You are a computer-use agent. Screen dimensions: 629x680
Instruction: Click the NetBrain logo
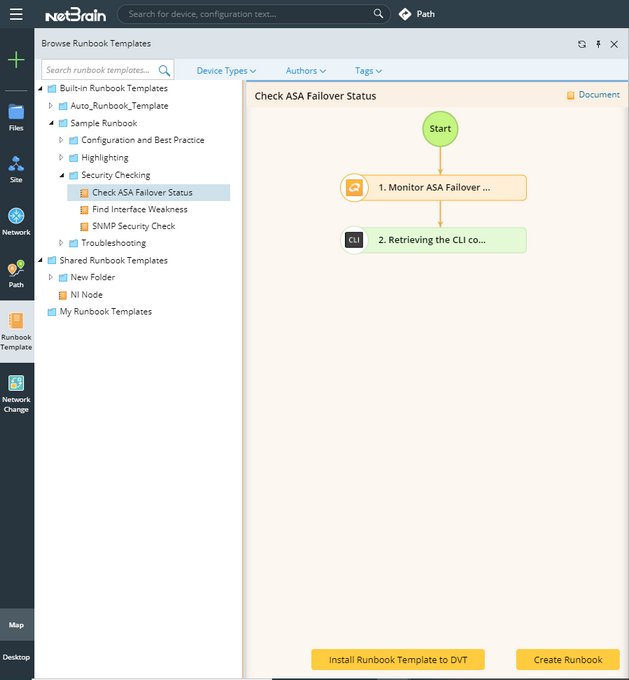[75, 14]
